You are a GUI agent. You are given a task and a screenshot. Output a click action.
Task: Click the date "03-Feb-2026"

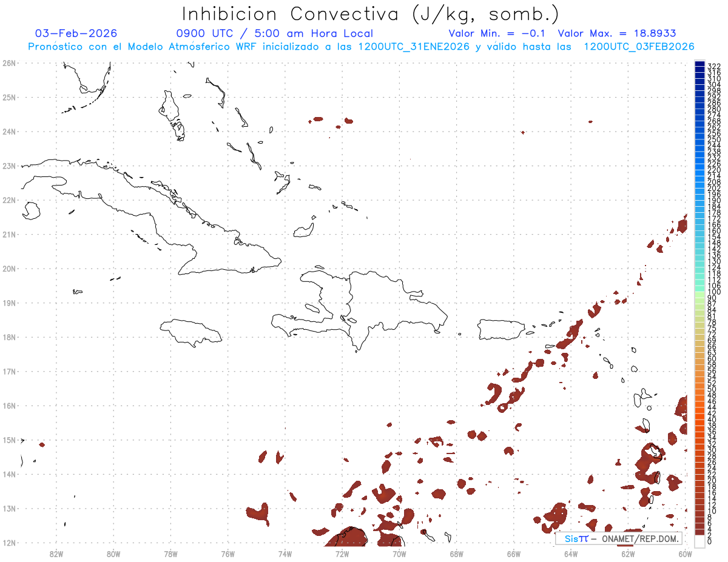[76, 33]
